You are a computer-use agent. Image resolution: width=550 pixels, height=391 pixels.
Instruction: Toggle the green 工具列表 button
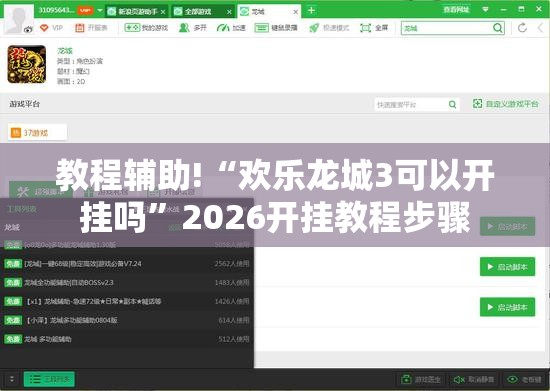pos(49,379)
